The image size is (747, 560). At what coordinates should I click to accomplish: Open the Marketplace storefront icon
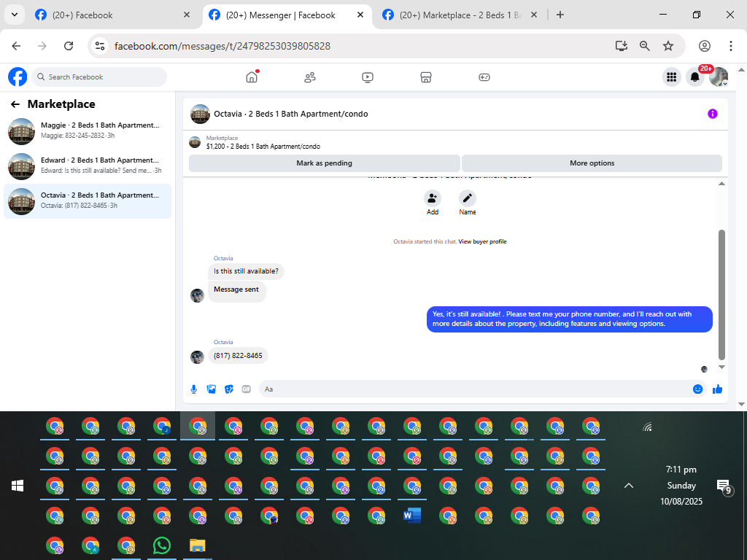[x=426, y=77]
